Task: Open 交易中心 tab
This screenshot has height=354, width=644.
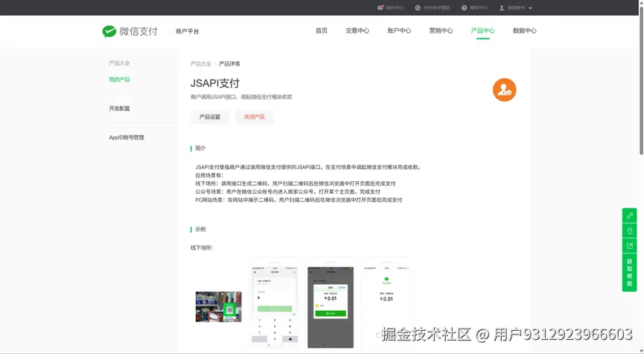Action: coord(357,31)
